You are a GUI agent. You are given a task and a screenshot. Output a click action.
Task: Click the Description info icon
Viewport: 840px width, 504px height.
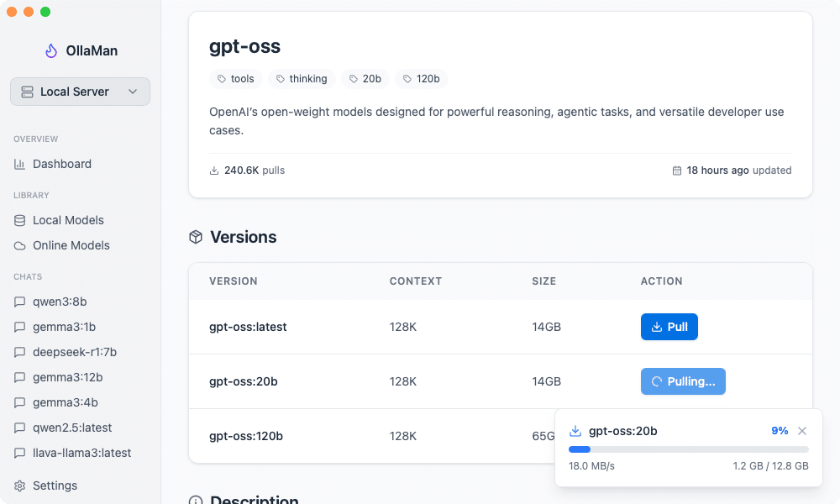click(x=196, y=501)
